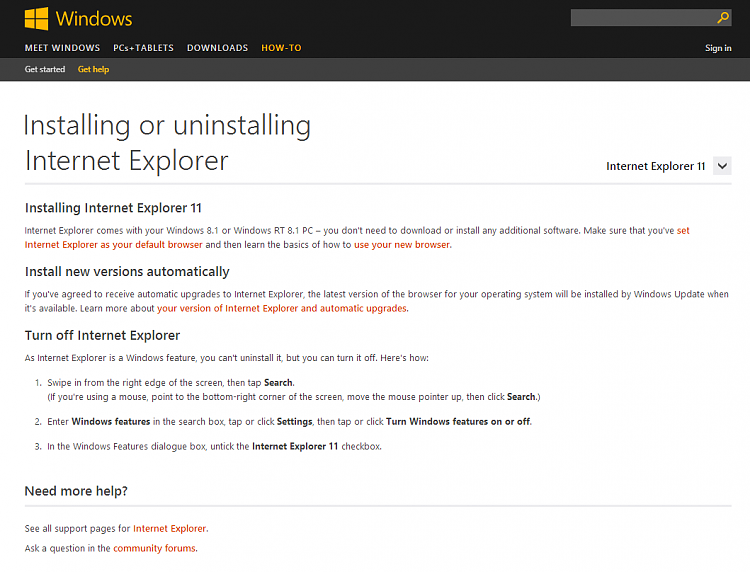750x572 pixels.
Task: Click the 'Need more help?' heading
Action: point(76,491)
